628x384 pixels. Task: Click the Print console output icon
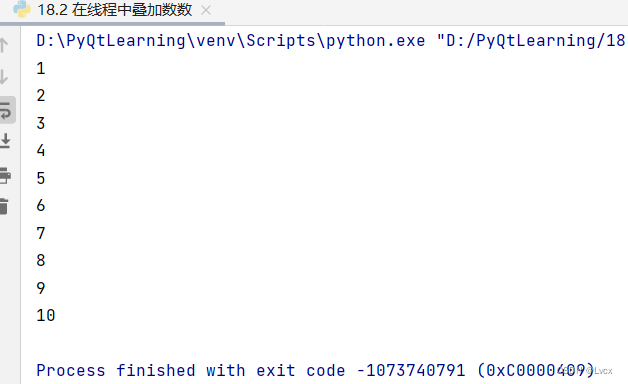[5, 175]
